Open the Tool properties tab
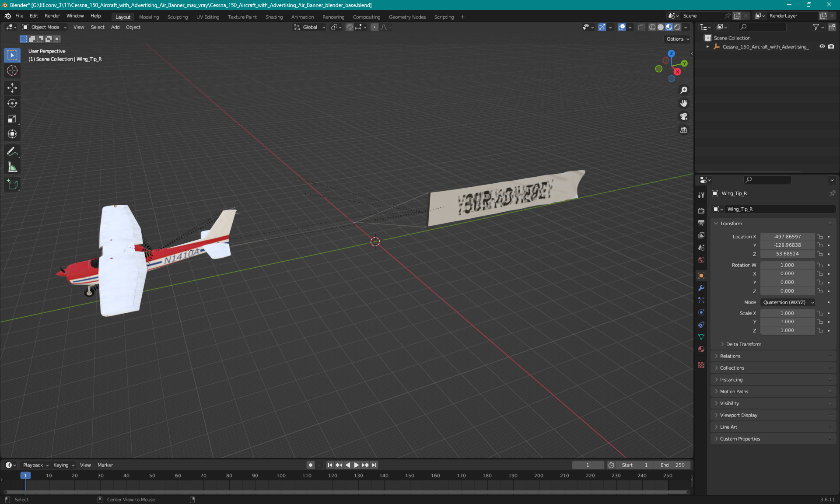Viewport: 840px width, 504px height. (701, 195)
